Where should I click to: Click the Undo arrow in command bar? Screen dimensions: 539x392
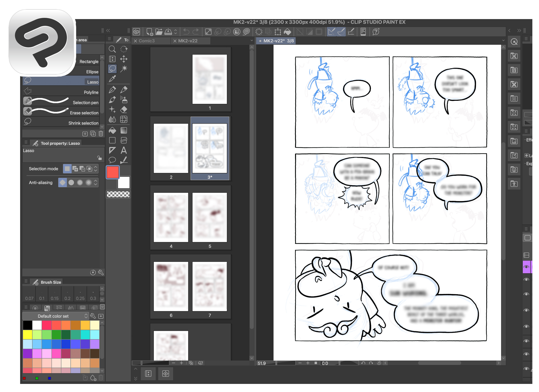point(186,32)
